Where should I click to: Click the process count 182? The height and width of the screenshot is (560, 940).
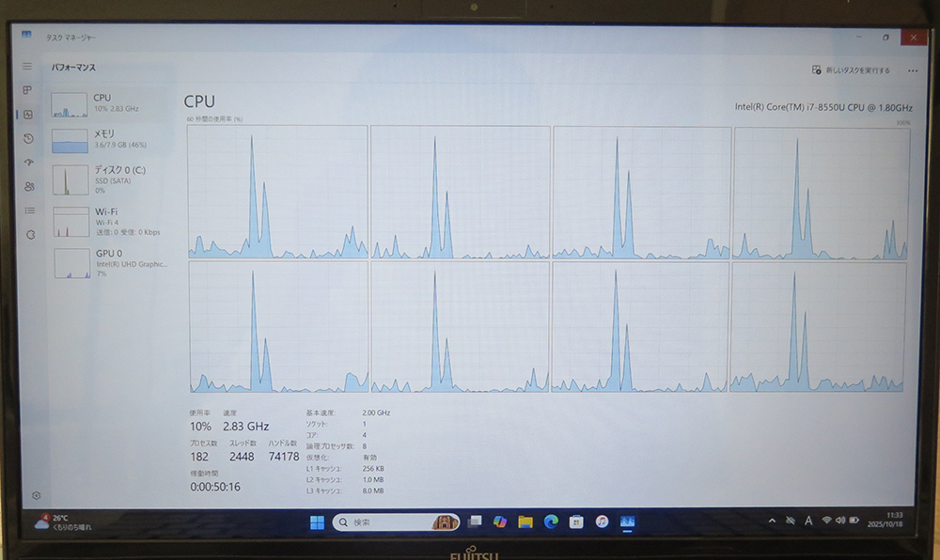tap(199, 457)
